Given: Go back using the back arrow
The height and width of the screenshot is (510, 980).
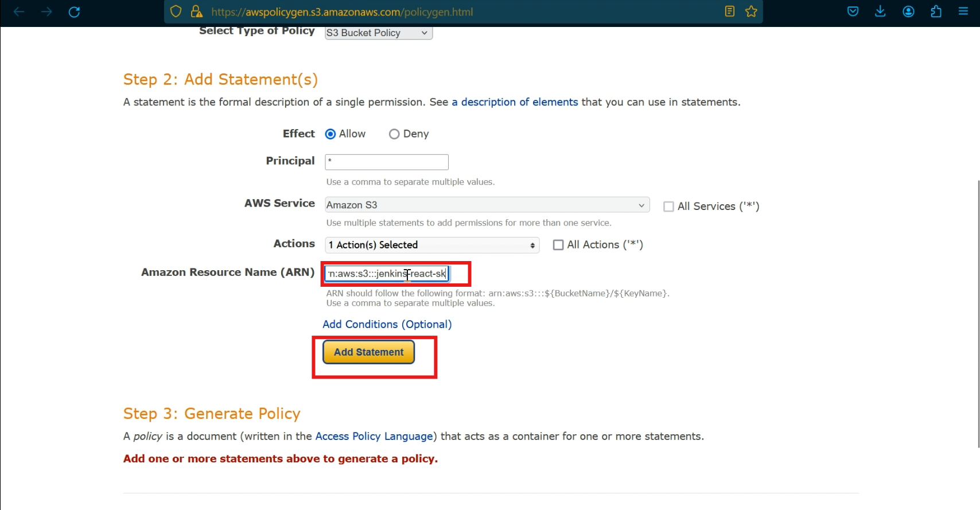Looking at the screenshot, I should [19, 11].
